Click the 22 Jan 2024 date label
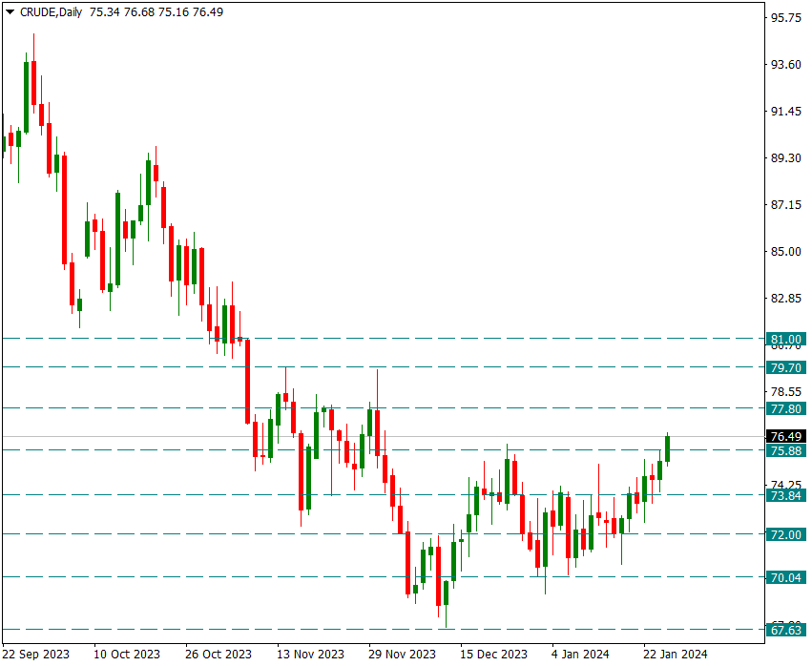Viewport: 812px width, 666px height. tap(676, 655)
